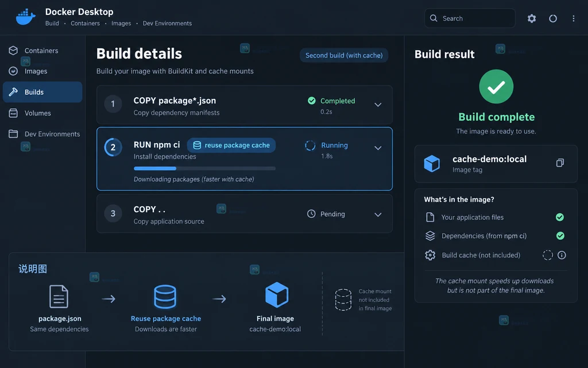This screenshot has width=588, height=368.
Task: Click What's in the image? heading
Action: pyautogui.click(x=459, y=200)
